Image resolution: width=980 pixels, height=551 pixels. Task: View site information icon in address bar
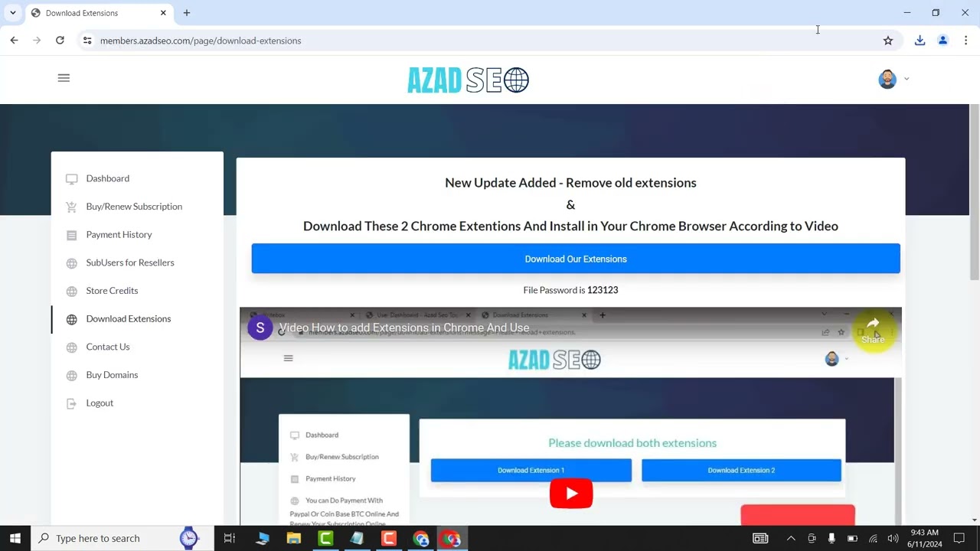(x=87, y=41)
